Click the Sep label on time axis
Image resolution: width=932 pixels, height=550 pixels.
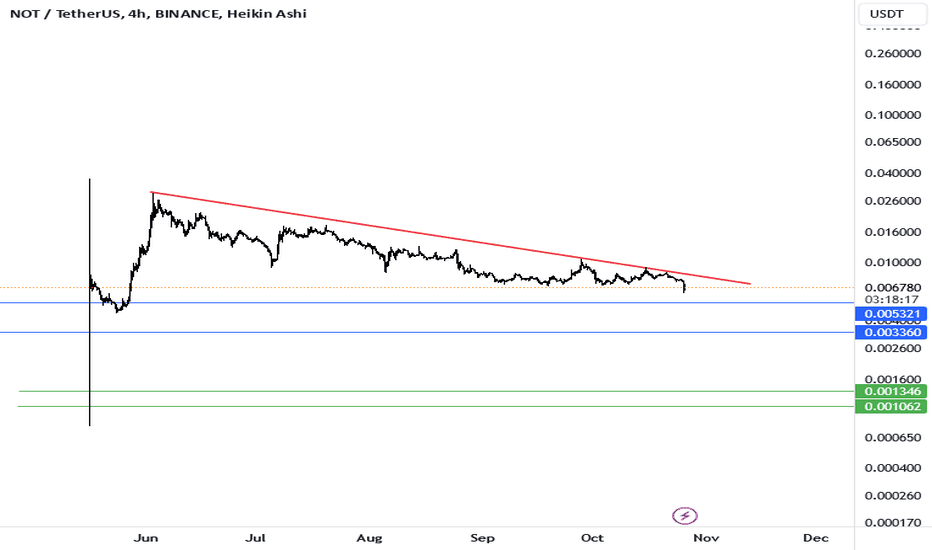pyautogui.click(x=482, y=538)
